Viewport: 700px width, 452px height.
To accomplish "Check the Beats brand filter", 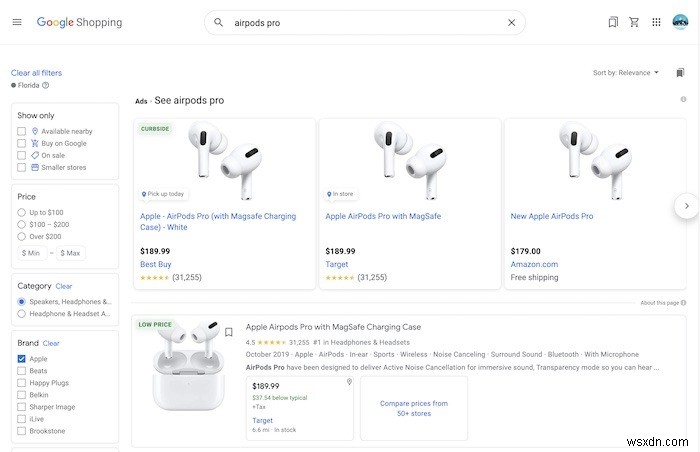I will [x=22, y=371].
